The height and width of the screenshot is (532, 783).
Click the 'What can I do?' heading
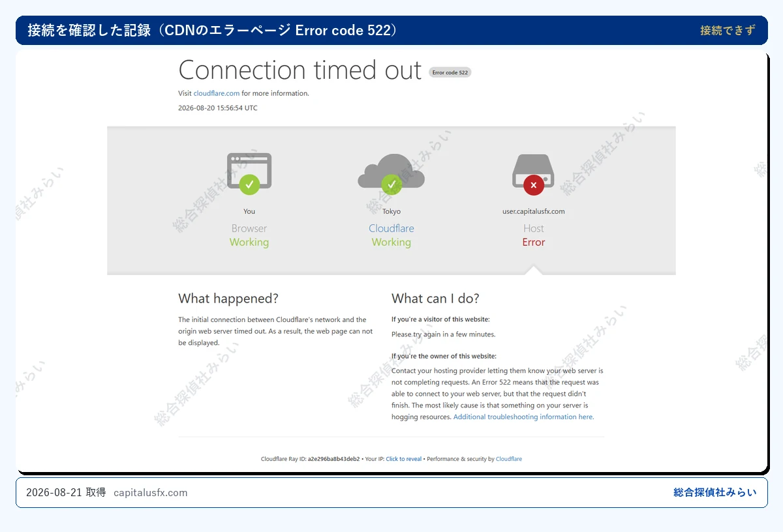(435, 299)
